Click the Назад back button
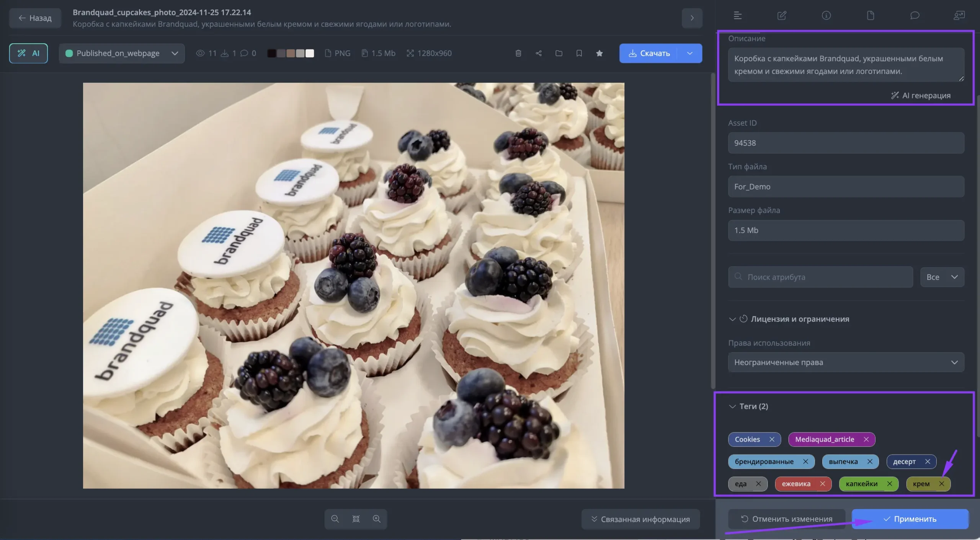Screen dimensions: 980x540 [x=35, y=18]
